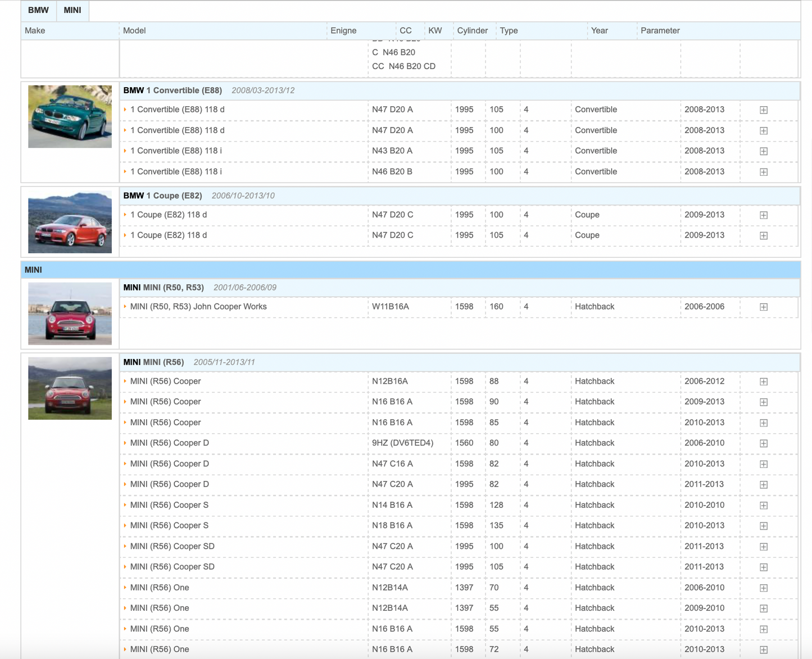Click the Type column header
The image size is (812, 659).
click(x=509, y=31)
